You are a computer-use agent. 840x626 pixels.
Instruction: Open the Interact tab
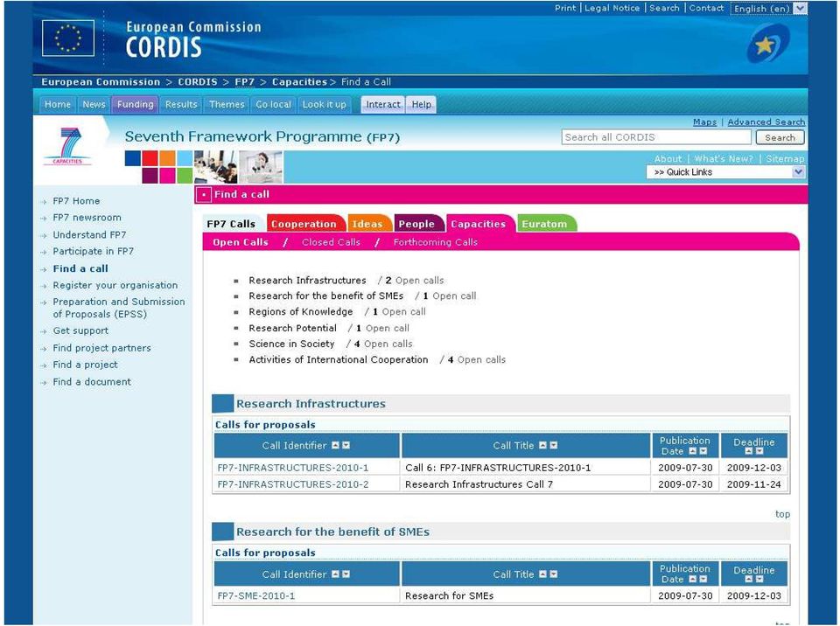tap(383, 104)
